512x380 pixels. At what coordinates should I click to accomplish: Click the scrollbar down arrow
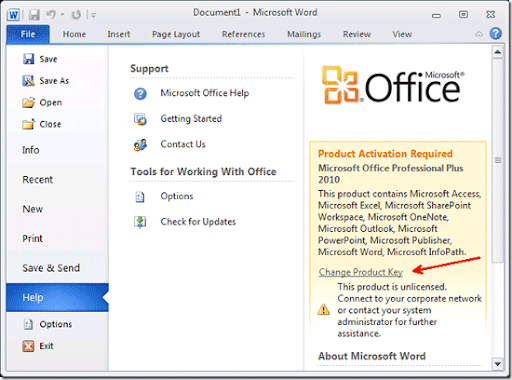pyautogui.click(x=497, y=364)
